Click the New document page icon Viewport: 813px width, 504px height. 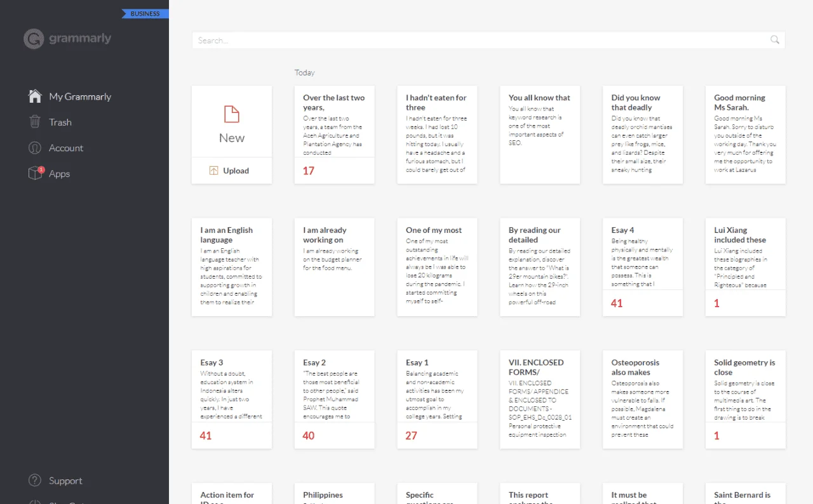coord(232,114)
